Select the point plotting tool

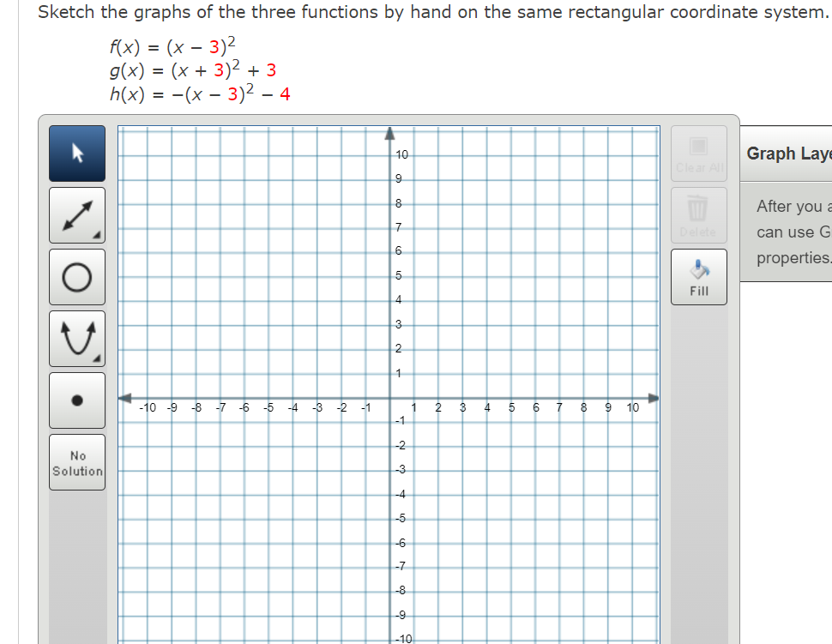(x=76, y=400)
